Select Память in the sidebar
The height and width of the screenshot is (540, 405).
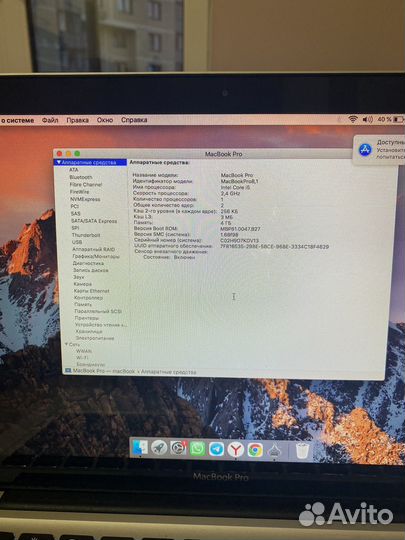click(x=83, y=304)
